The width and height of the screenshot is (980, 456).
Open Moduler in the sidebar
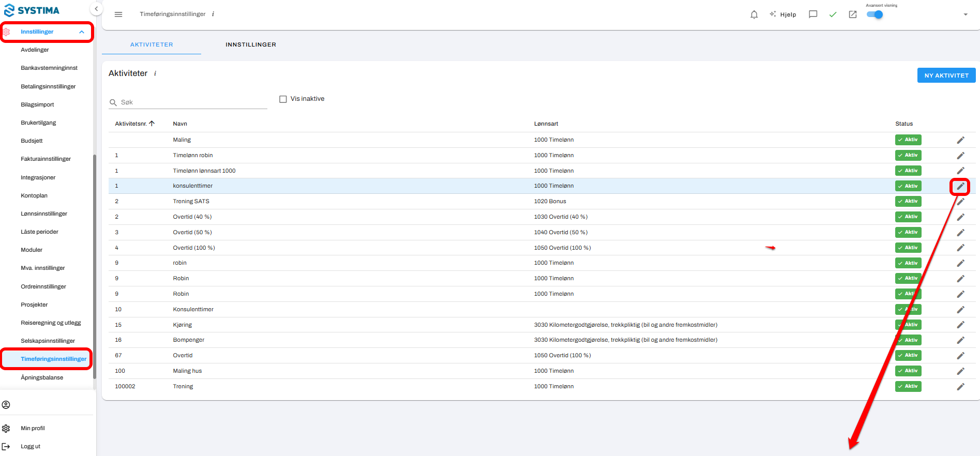coord(32,250)
